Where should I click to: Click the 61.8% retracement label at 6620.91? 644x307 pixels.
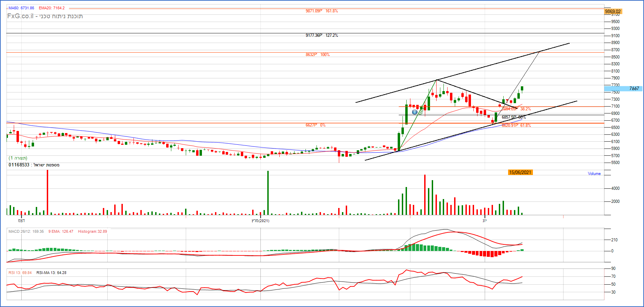516,125
